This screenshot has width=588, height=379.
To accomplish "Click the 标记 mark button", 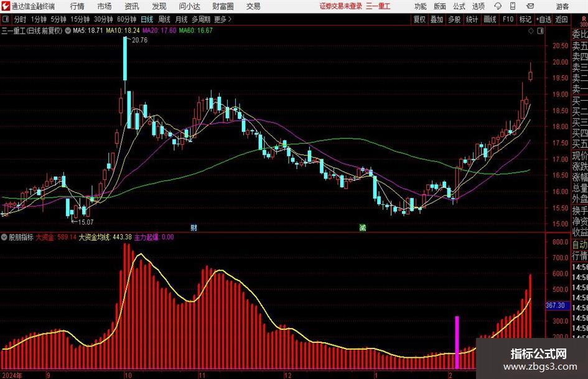I will [x=525, y=19].
